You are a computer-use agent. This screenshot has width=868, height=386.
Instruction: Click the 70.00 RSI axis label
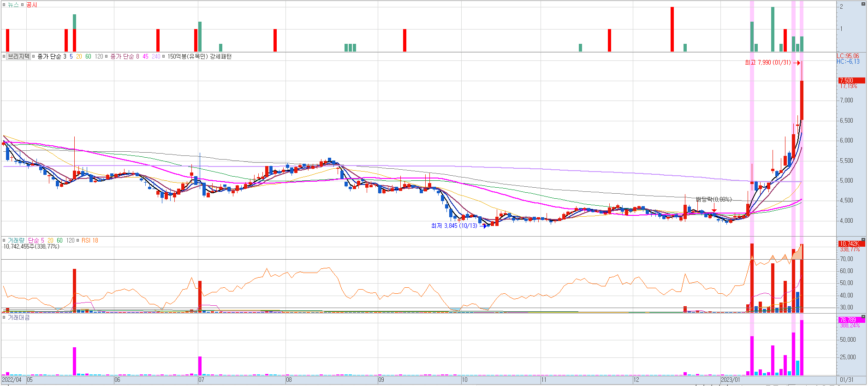[x=847, y=259]
